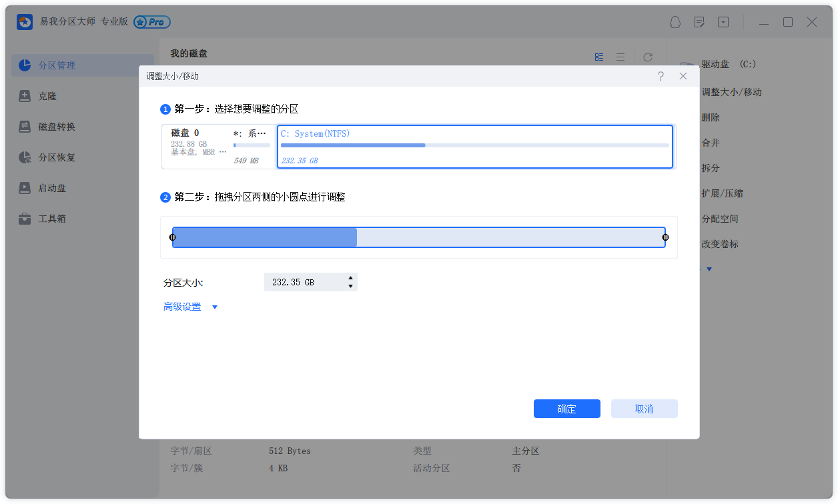This screenshot has height=504, width=838.
Task: Click the 克隆 icon in sidebar
Action: pyautogui.click(x=25, y=96)
